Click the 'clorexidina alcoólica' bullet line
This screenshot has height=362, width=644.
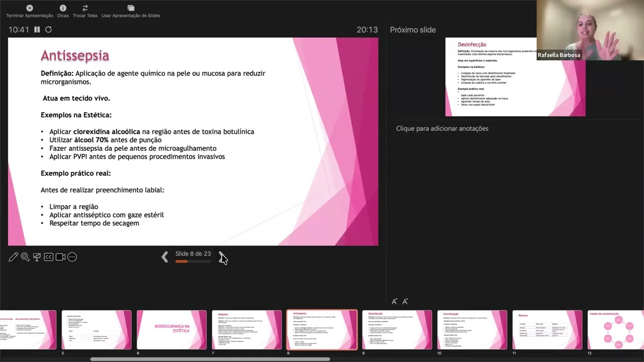151,132
